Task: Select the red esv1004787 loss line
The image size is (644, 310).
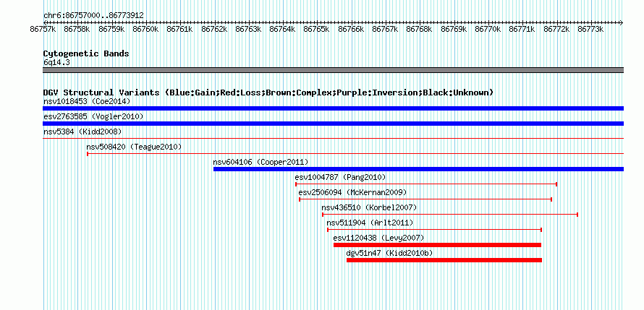Action: 426,184
